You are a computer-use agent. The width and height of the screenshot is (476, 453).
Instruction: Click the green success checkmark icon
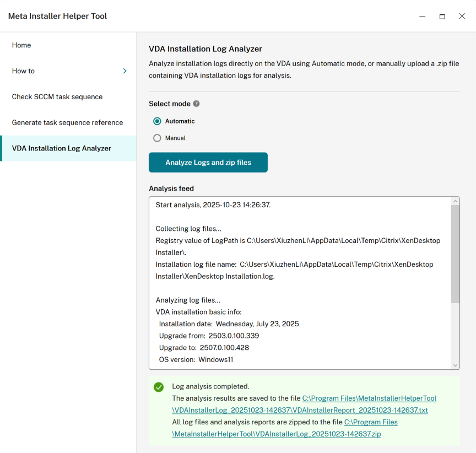pyautogui.click(x=159, y=387)
